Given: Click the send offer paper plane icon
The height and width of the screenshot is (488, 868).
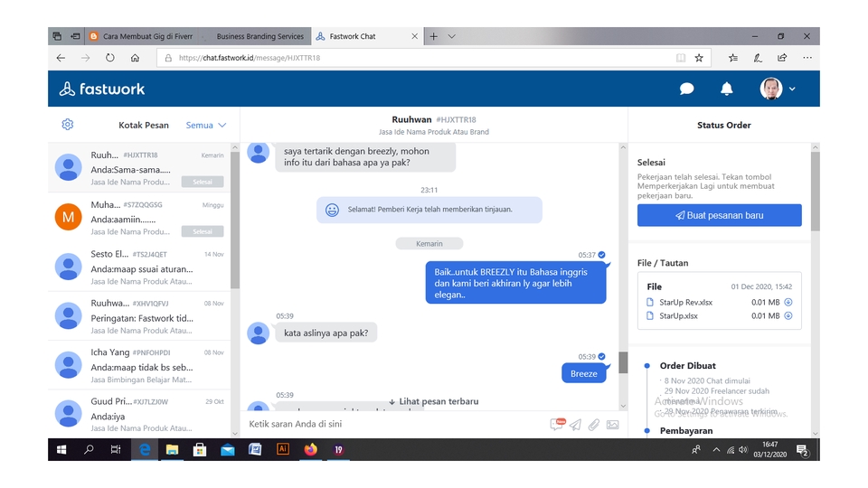Looking at the screenshot, I should tap(576, 425).
